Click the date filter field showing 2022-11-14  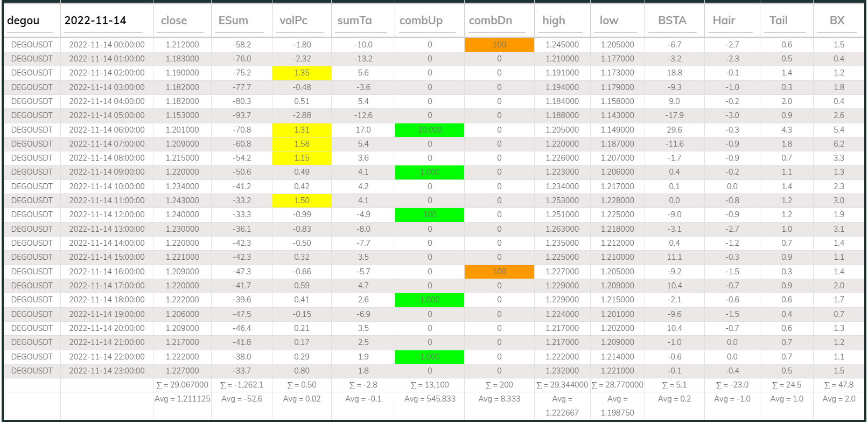(x=103, y=21)
